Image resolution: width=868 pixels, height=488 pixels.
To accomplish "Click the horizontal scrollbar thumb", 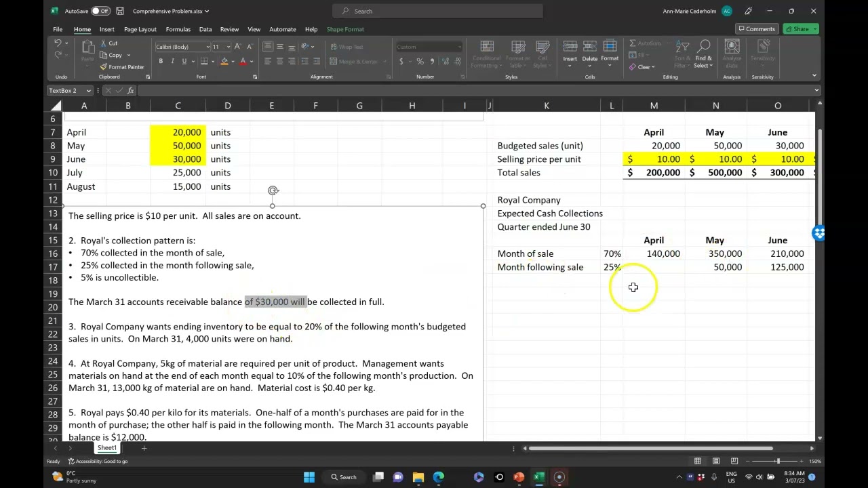I will pyautogui.click(x=651, y=448).
